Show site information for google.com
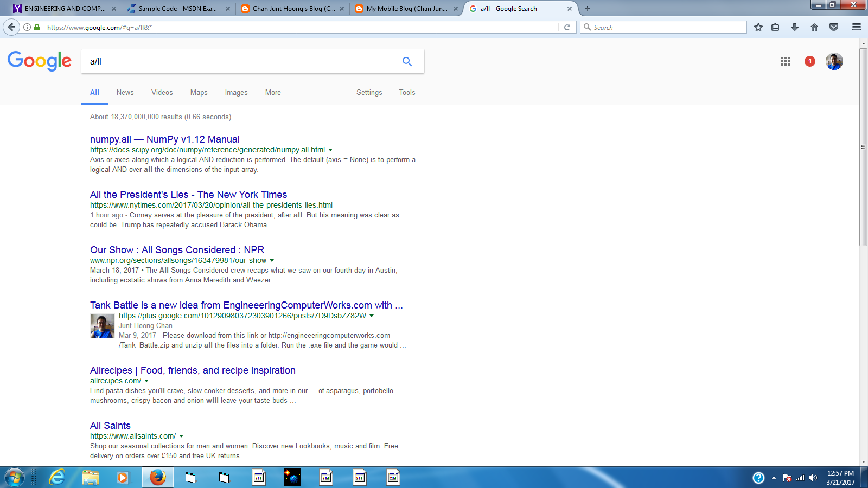Image resolution: width=868 pixels, height=488 pixels. pos(27,27)
